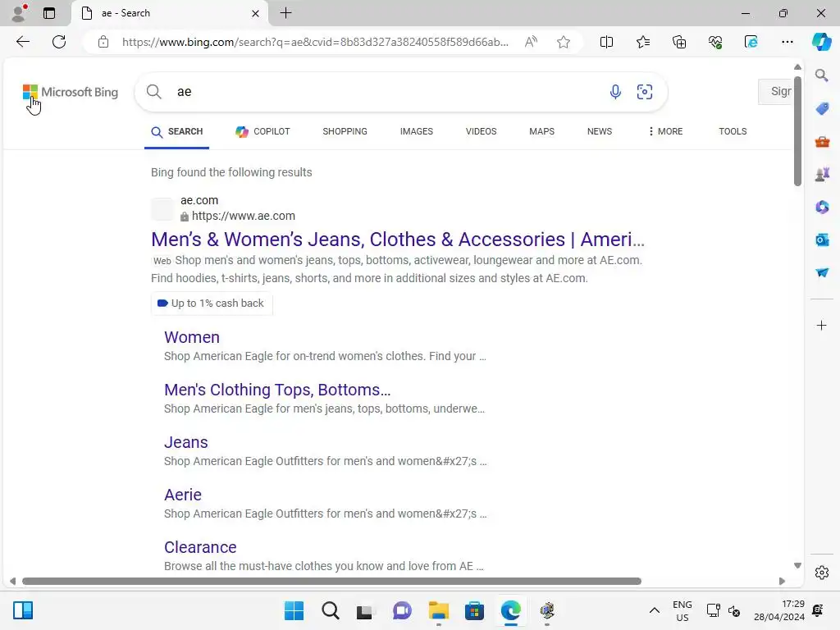Add this page to favorites star
840x630 pixels.
point(563,42)
